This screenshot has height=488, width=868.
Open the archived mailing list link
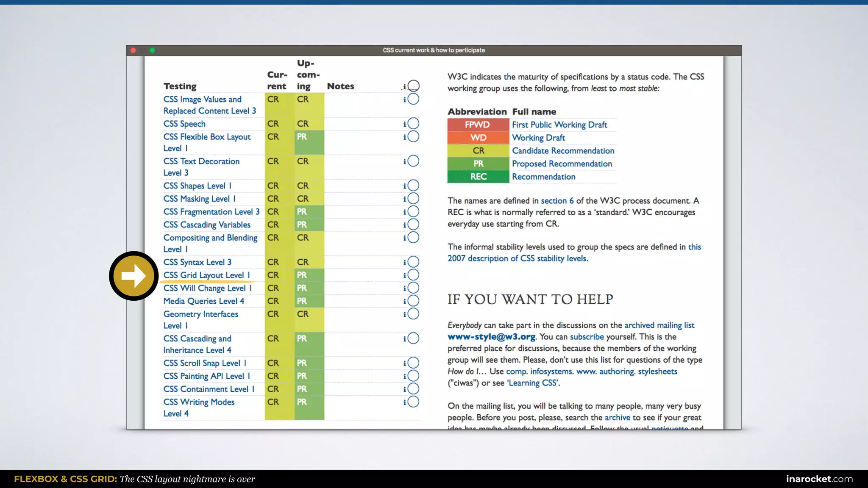(659, 325)
